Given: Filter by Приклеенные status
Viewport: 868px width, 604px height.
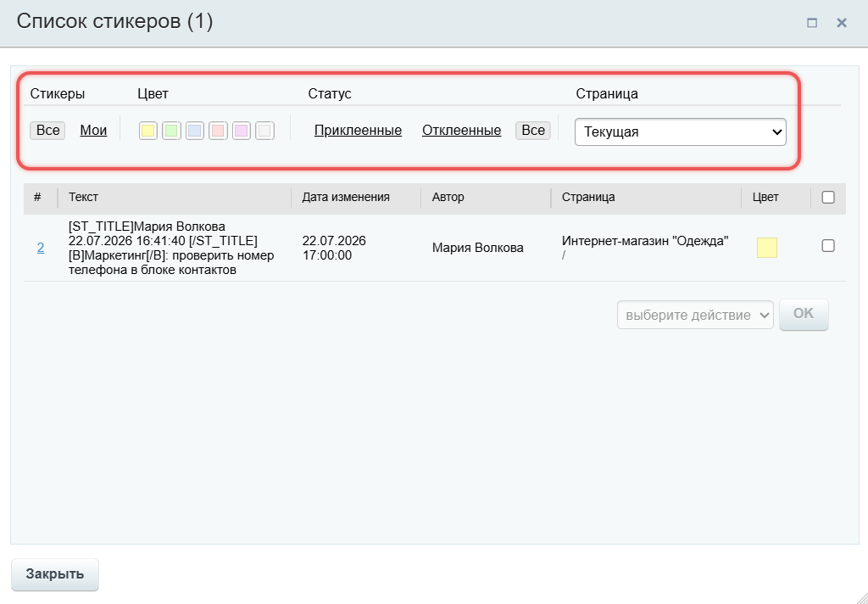Looking at the screenshot, I should click(x=359, y=131).
